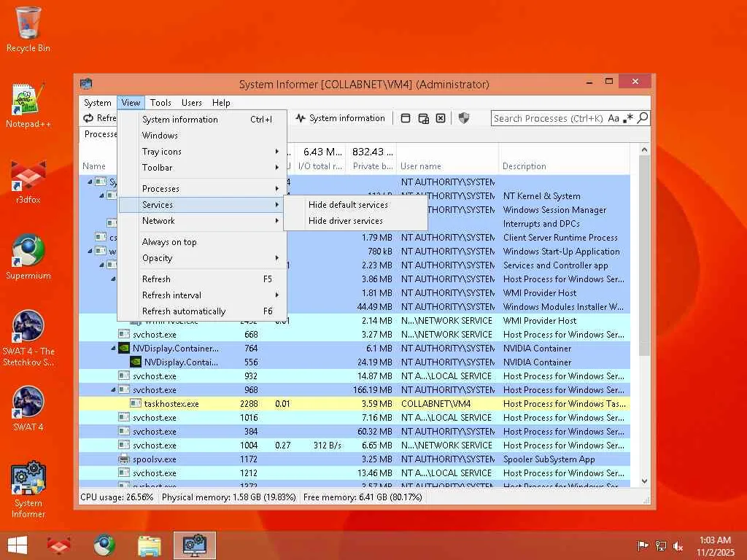
Task: Open the Users menu
Action: click(x=192, y=102)
